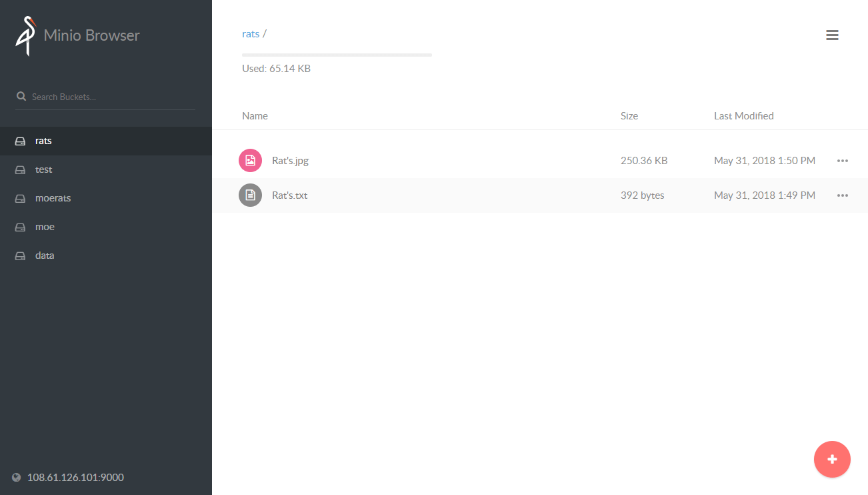Sort files by the Name column header
Screen dimensions: 868x495
pos(255,116)
